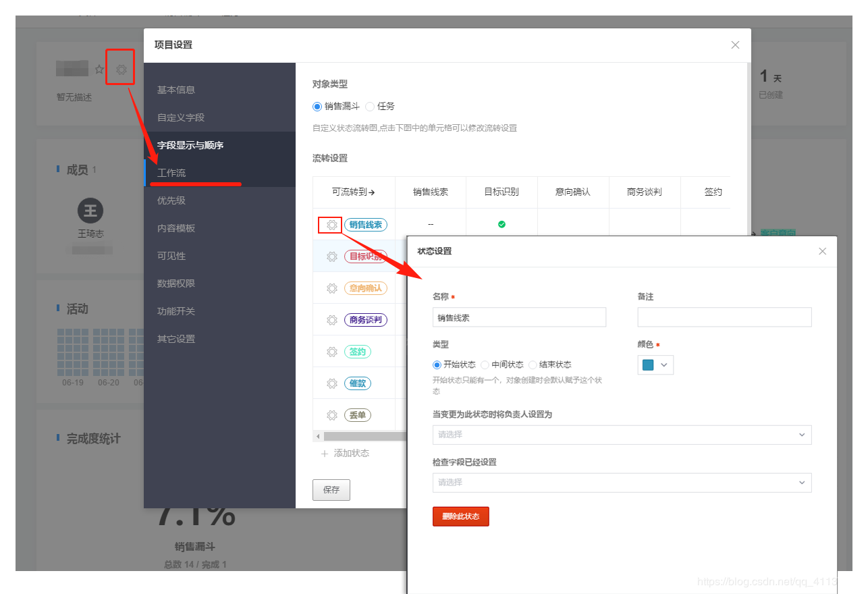Open settings for the 销售线索 status
868x594 pixels.
pyautogui.click(x=331, y=224)
